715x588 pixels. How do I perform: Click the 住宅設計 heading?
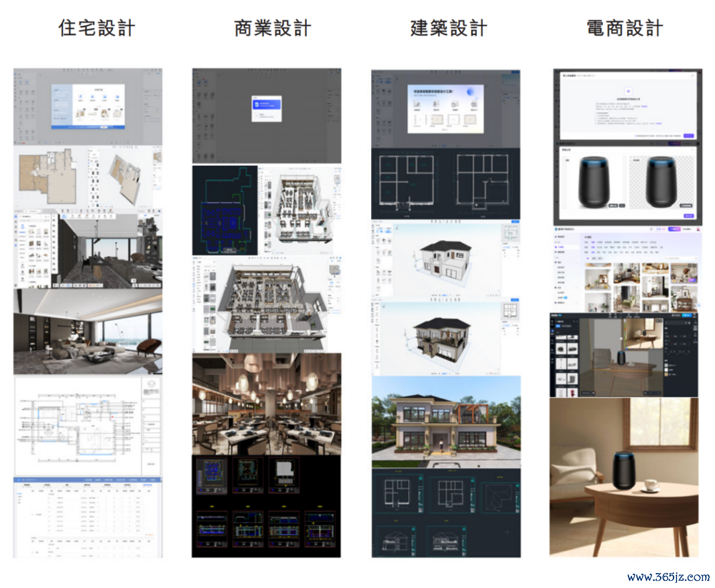click(97, 28)
